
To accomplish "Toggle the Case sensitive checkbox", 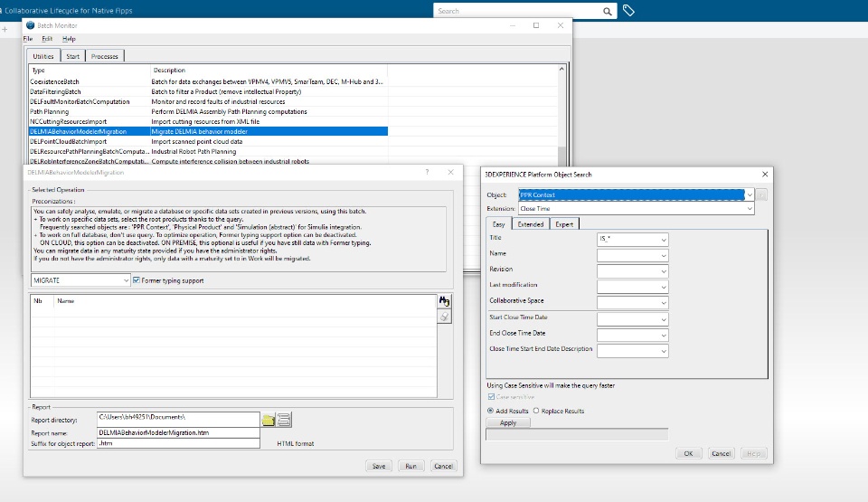I will [x=491, y=397].
